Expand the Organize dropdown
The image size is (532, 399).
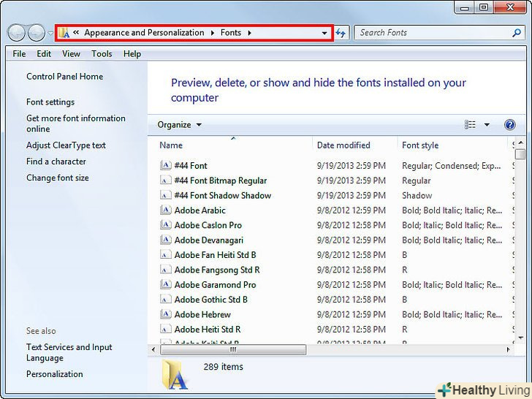click(x=179, y=125)
